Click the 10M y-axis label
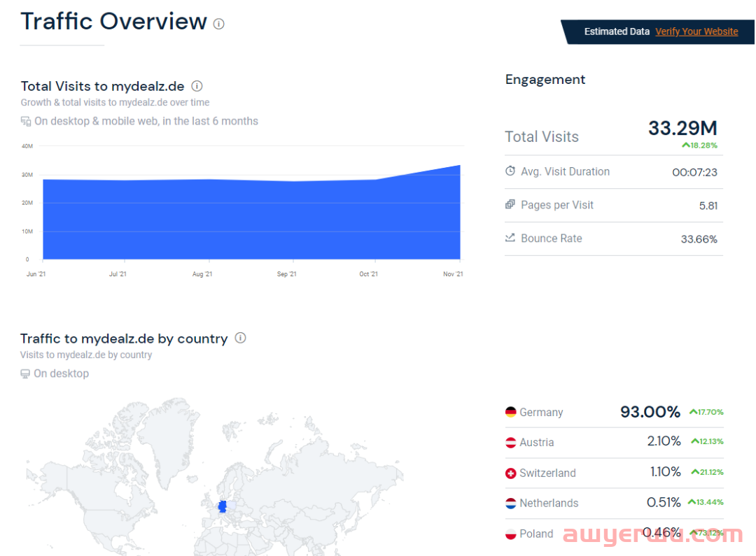Screen dimensions: 756x556 (27, 231)
